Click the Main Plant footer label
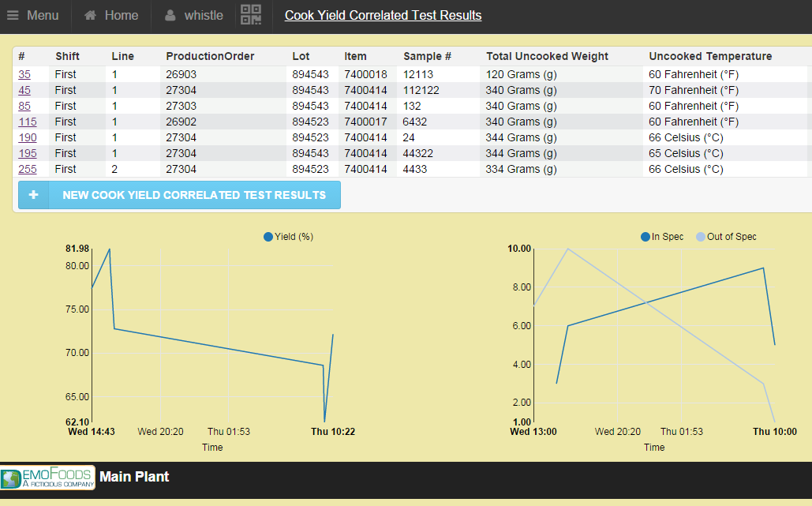Screen dimensions: 812x506 click(x=134, y=477)
